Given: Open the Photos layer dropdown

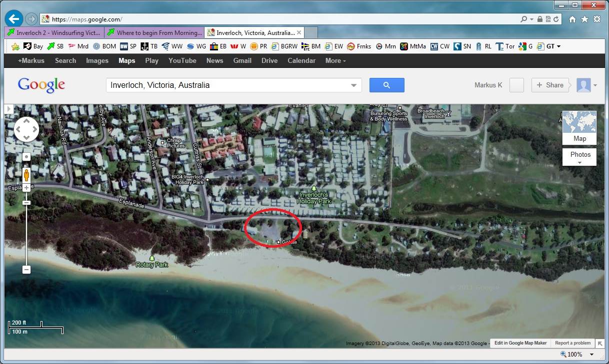Looking at the screenshot, I should pos(579,157).
